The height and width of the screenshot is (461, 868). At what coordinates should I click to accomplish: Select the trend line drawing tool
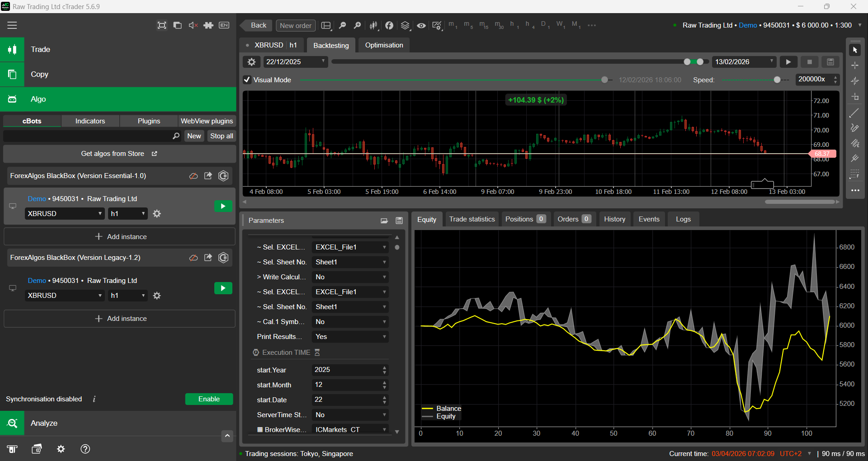click(x=854, y=113)
